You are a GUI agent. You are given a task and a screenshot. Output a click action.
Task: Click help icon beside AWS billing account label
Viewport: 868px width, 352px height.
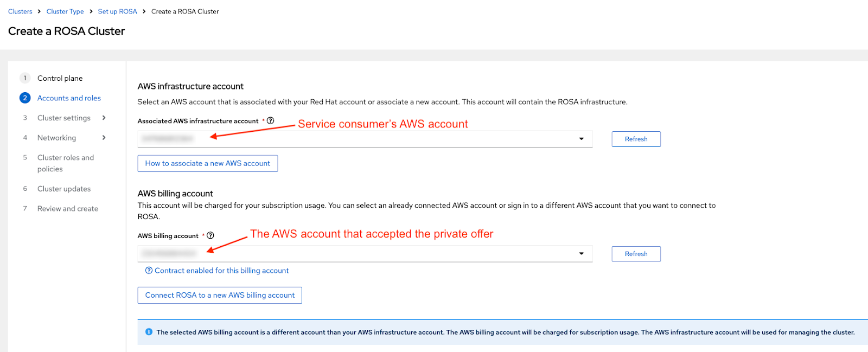(x=210, y=235)
